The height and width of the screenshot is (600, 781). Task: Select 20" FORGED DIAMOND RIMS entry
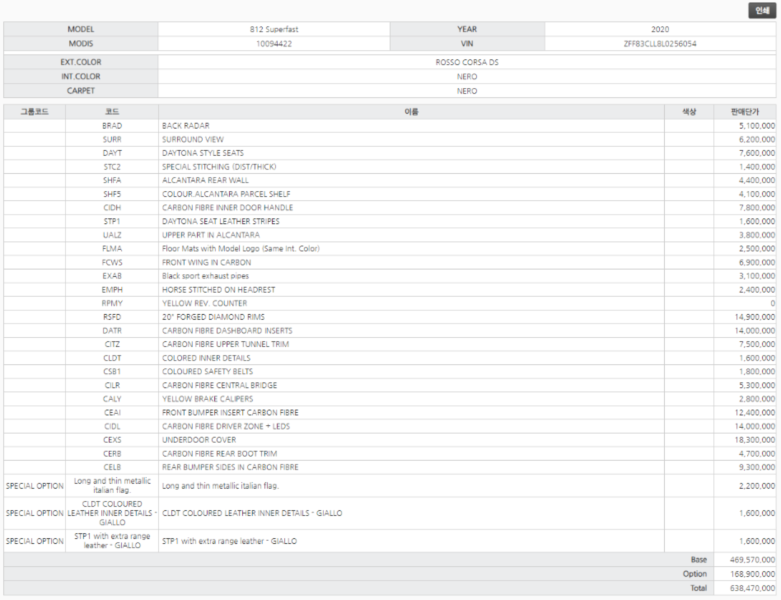pyautogui.click(x=213, y=317)
